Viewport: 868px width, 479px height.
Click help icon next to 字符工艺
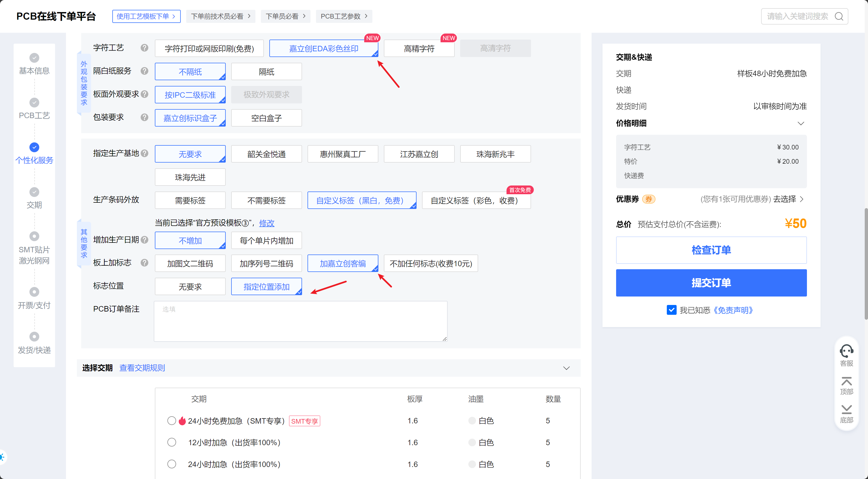[144, 48]
